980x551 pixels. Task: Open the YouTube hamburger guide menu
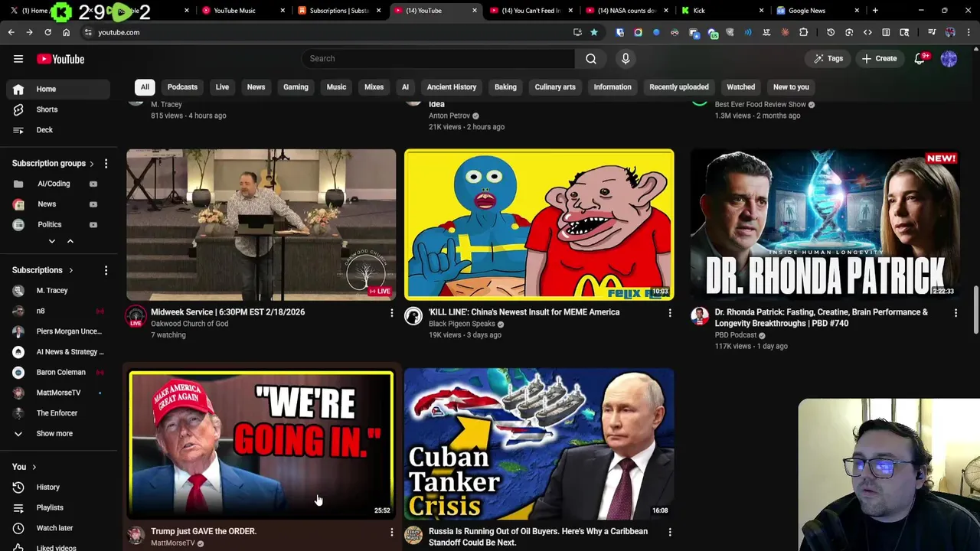coord(18,59)
